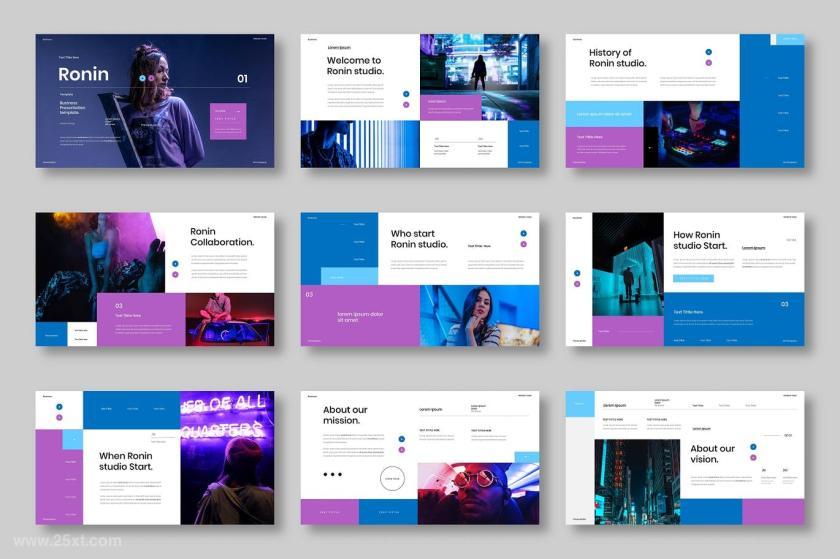Click the blue dot beside History of Ronin studio
The height and width of the screenshot is (559, 840).
[709, 52]
